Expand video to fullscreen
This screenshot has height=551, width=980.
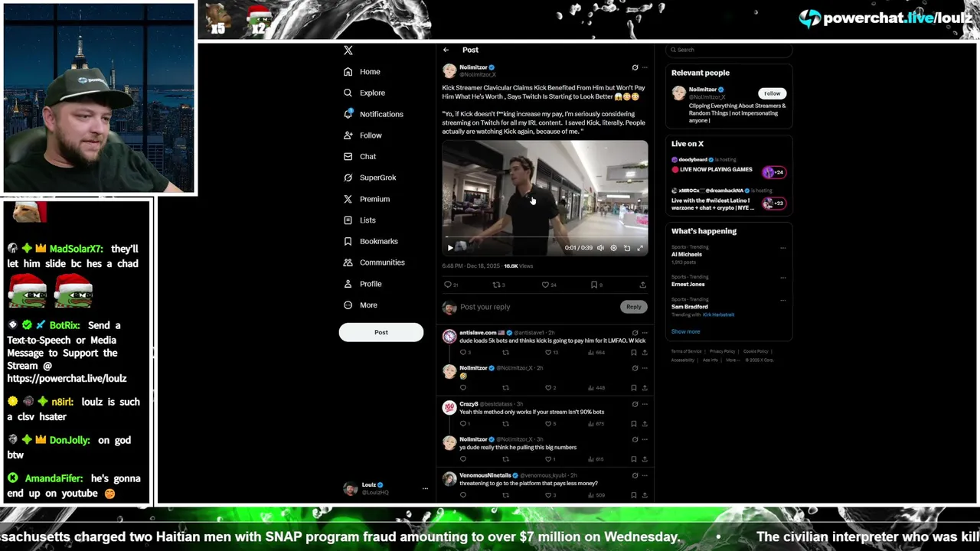coord(641,248)
